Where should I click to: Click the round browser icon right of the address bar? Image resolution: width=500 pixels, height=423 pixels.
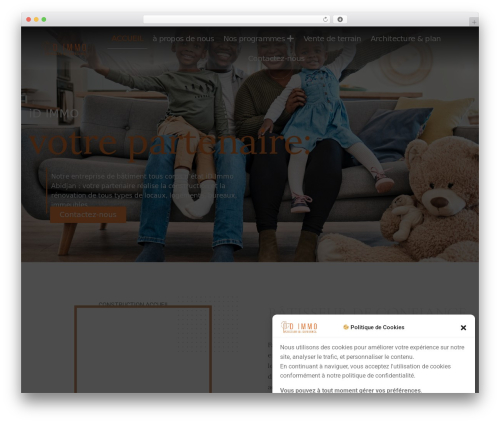pos(340,20)
